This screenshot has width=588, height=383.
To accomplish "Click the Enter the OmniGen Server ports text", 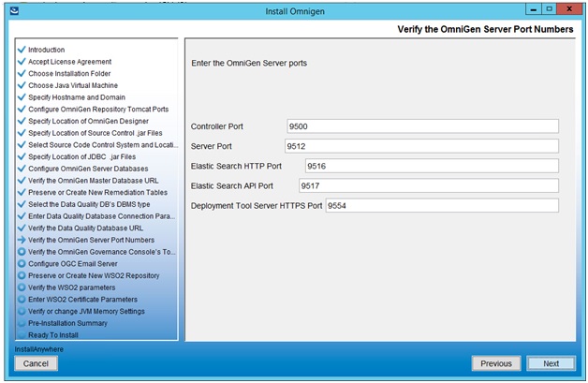I will coord(249,63).
